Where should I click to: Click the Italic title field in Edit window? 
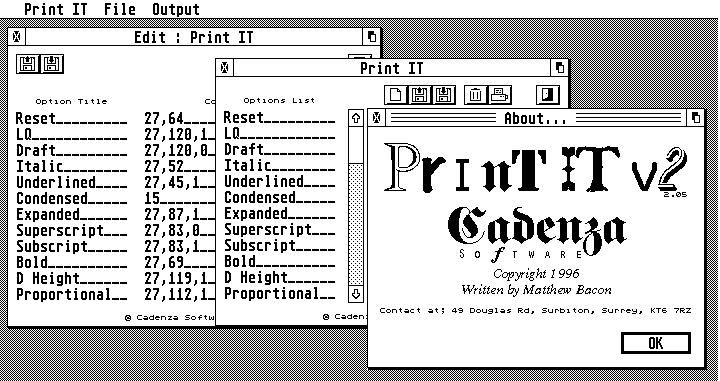tap(72, 167)
